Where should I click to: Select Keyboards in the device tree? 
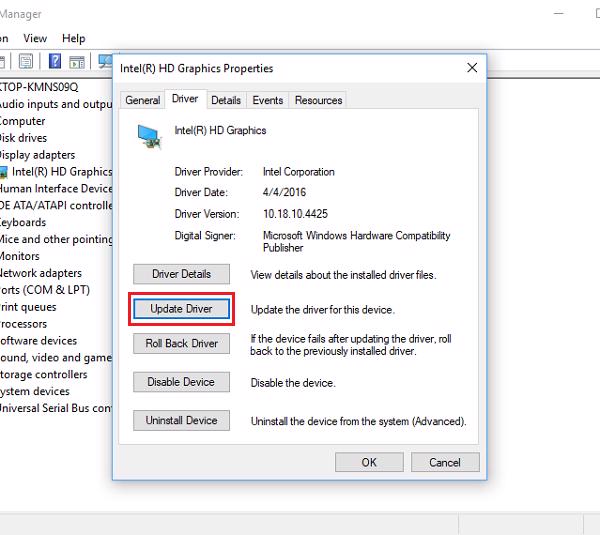(x=23, y=222)
